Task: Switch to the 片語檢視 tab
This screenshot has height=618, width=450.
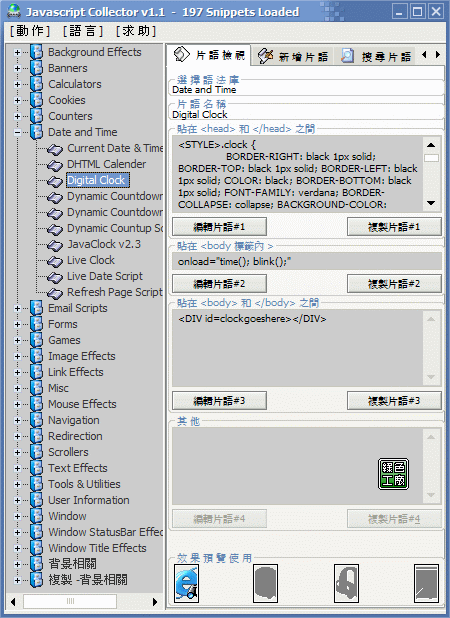Action: [x=209, y=55]
